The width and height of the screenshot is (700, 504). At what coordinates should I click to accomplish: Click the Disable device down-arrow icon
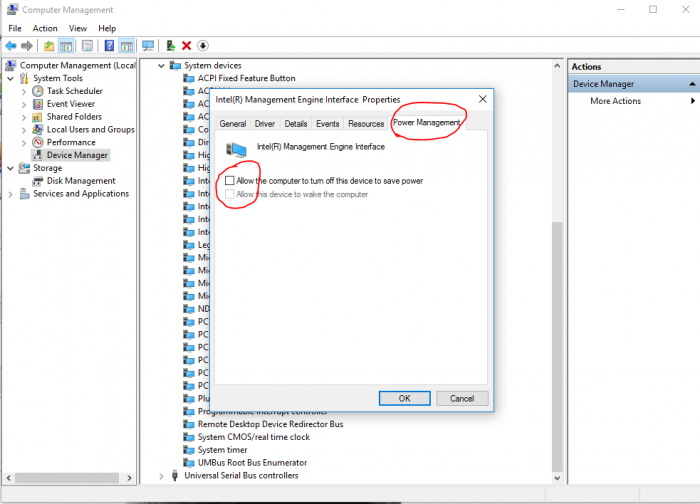coord(203,46)
